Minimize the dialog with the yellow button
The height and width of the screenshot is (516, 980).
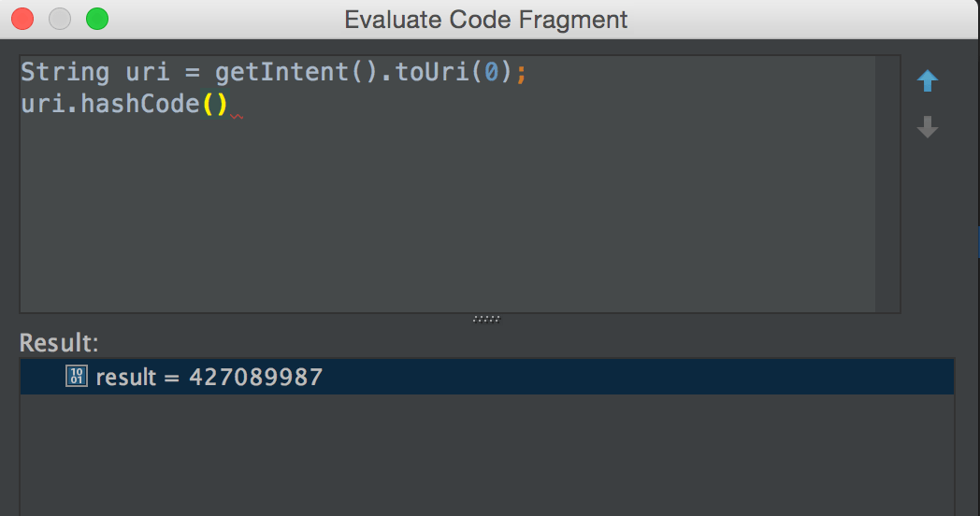point(60,19)
